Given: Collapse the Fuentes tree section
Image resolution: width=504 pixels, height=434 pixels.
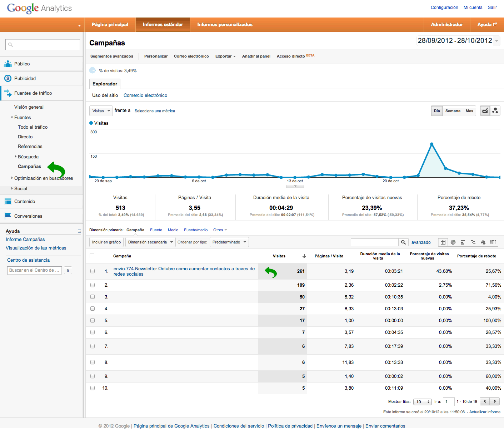Looking at the screenshot, I should [12, 117].
